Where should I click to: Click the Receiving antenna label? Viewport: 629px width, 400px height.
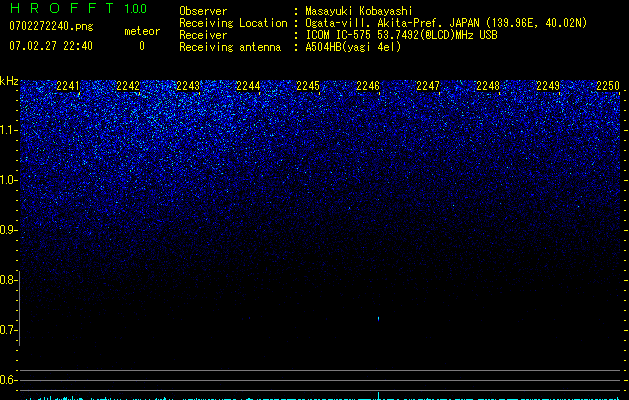(230, 47)
